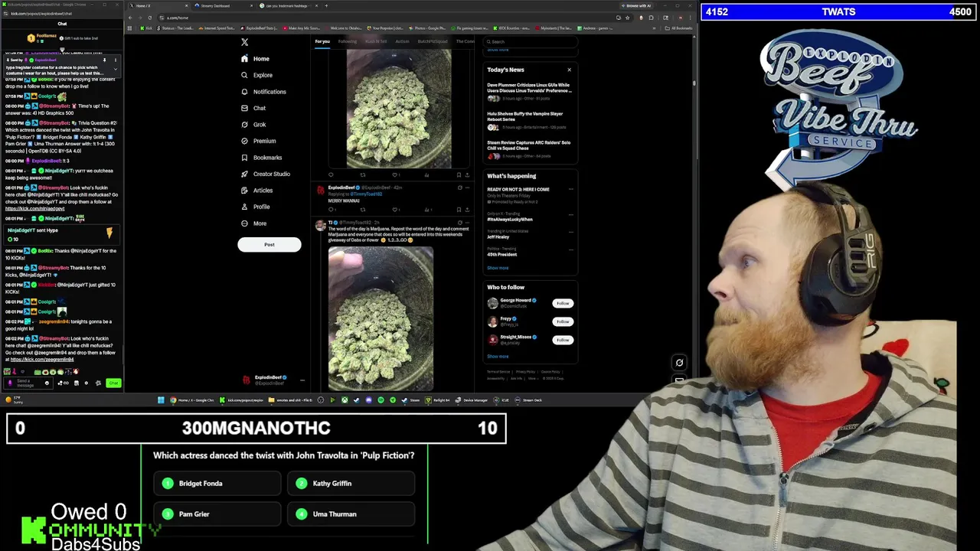Open All Bookmarks folder
The width and height of the screenshot is (980, 551).
678,28
